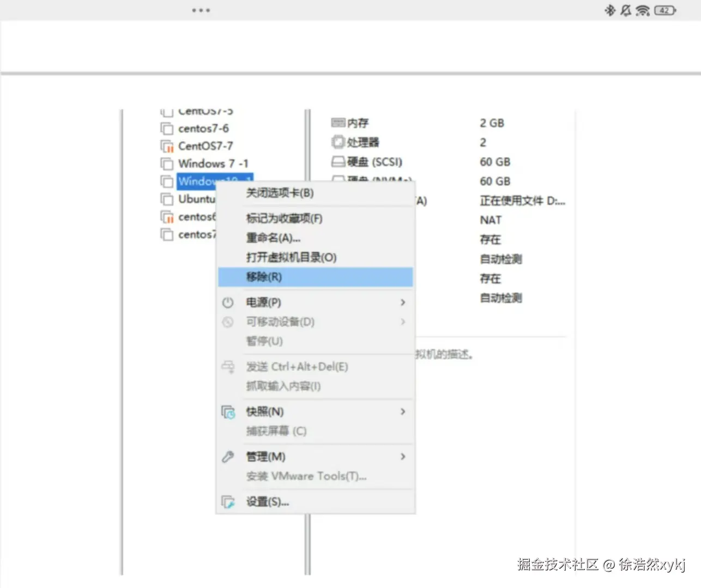Click the 2 GB memory value
The height and width of the screenshot is (588, 701).
[x=492, y=123]
